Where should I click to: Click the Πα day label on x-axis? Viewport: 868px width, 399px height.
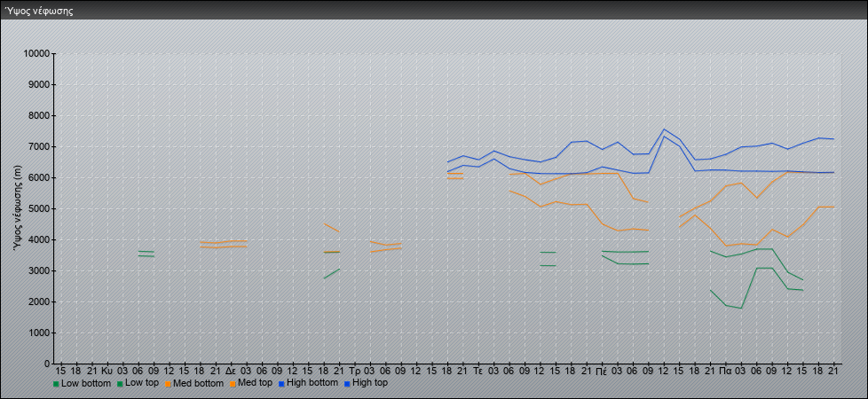726,371
